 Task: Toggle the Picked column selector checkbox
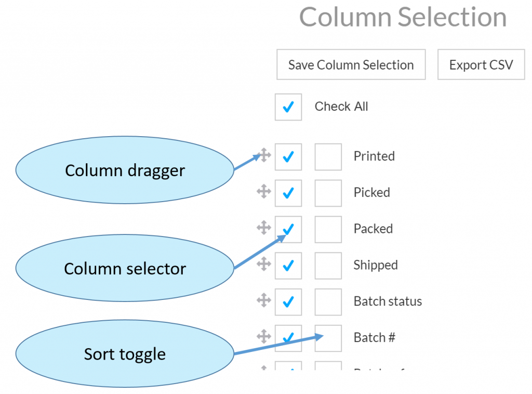[288, 193]
